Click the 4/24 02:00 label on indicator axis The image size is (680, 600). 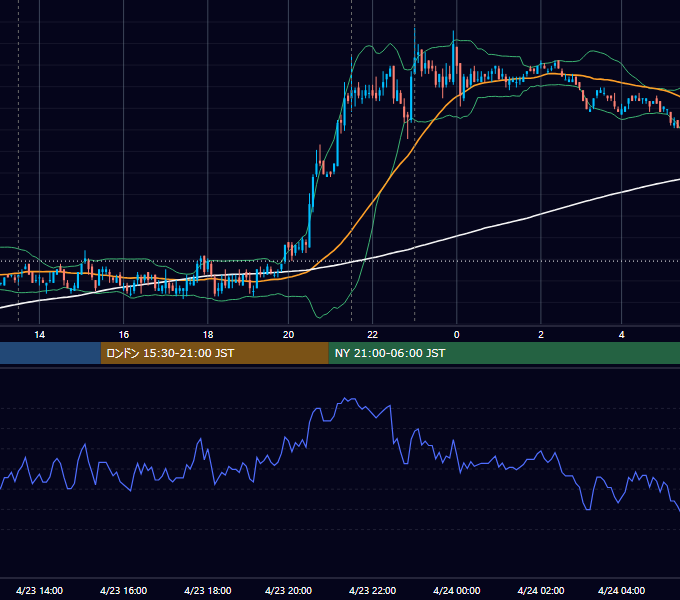tap(541, 590)
